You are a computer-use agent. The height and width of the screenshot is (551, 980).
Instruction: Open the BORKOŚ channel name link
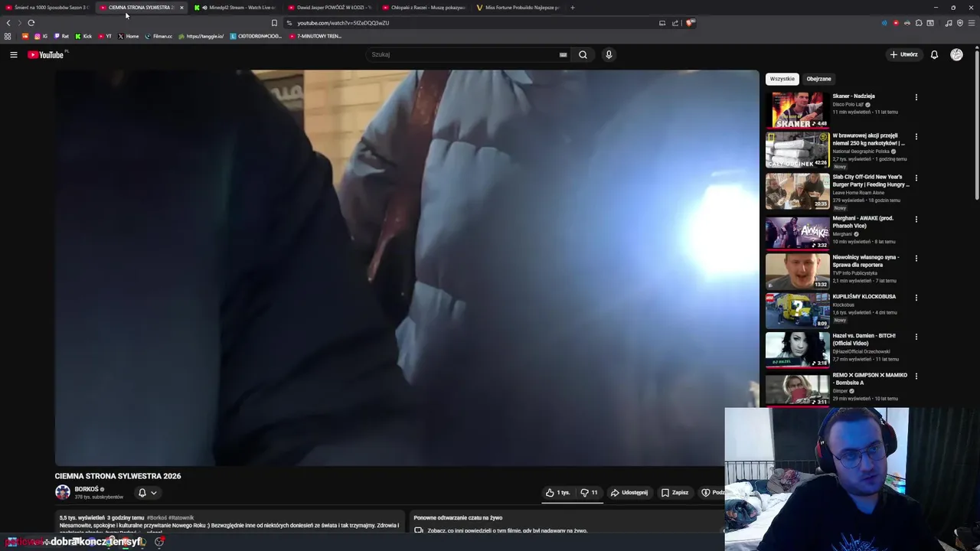point(87,489)
